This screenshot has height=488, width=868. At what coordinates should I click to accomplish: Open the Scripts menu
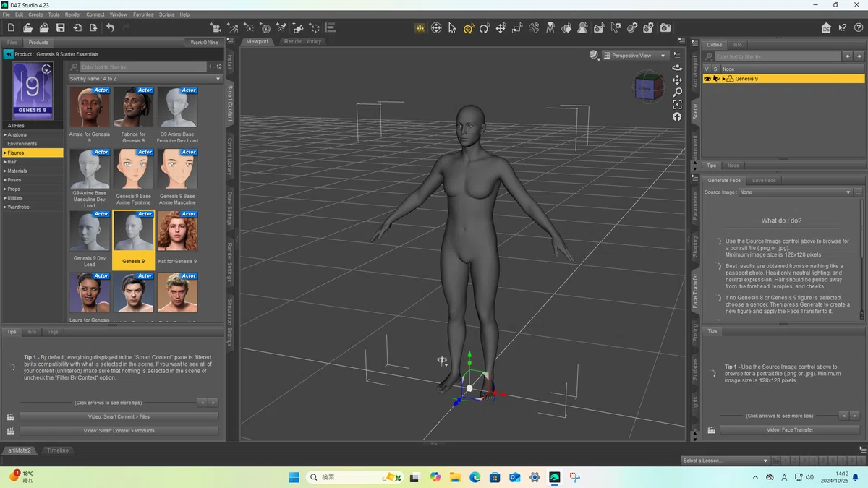coord(166,14)
